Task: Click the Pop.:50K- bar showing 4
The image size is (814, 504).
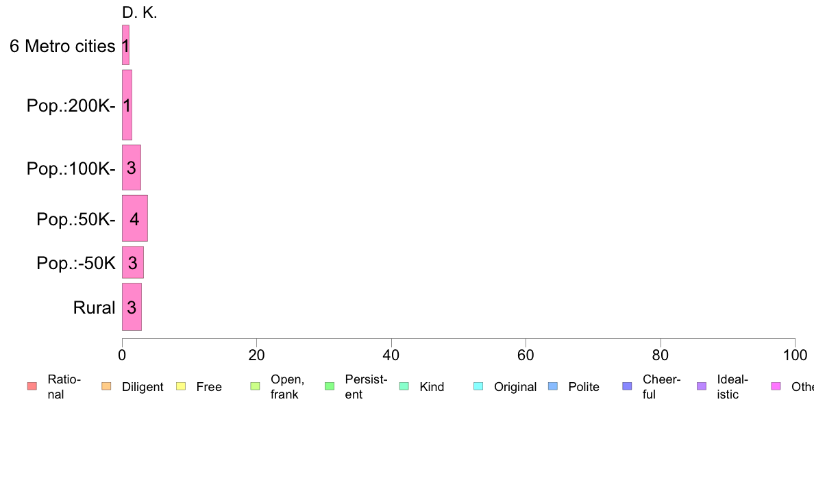Action: [x=135, y=218]
